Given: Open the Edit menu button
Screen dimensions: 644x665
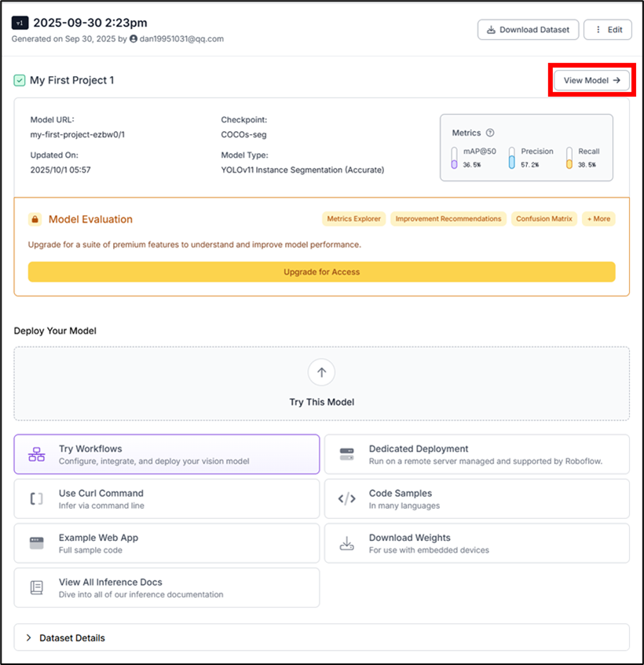Looking at the screenshot, I should coord(608,30).
